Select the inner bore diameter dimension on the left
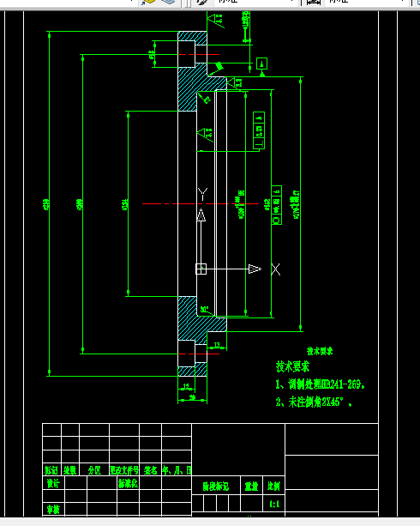The width and height of the screenshot is (420, 526). pyautogui.click(x=124, y=204)
